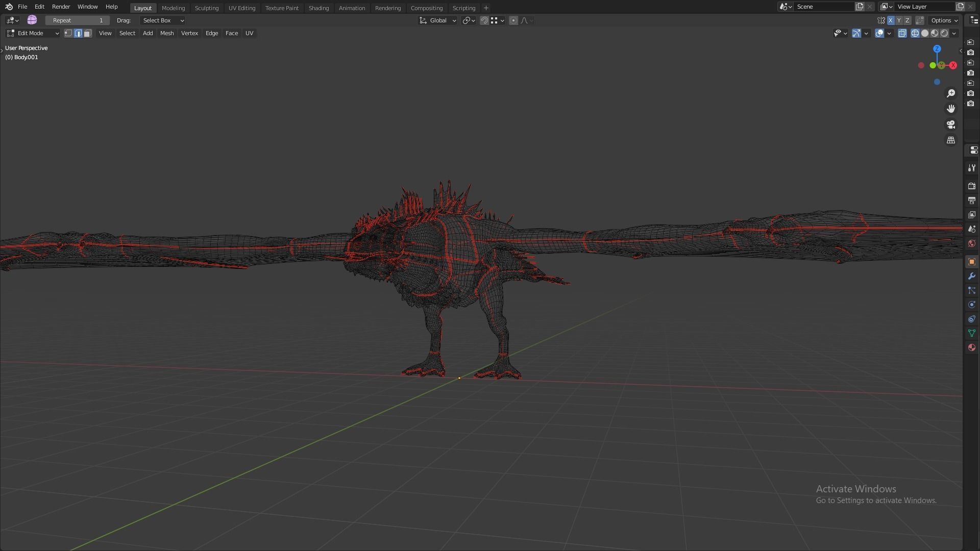Click the new scene copy icon
980x551 pixels.
(x=860, y=7)
